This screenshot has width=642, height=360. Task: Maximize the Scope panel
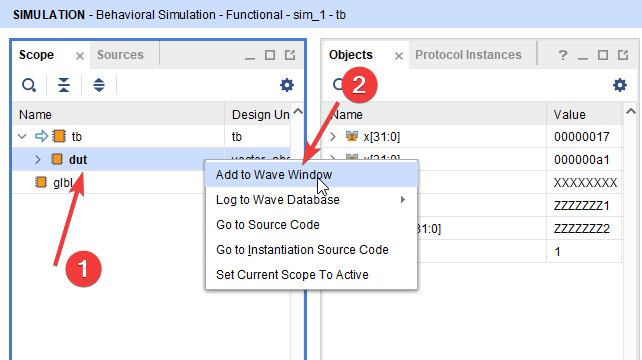(x=270, y=55)
